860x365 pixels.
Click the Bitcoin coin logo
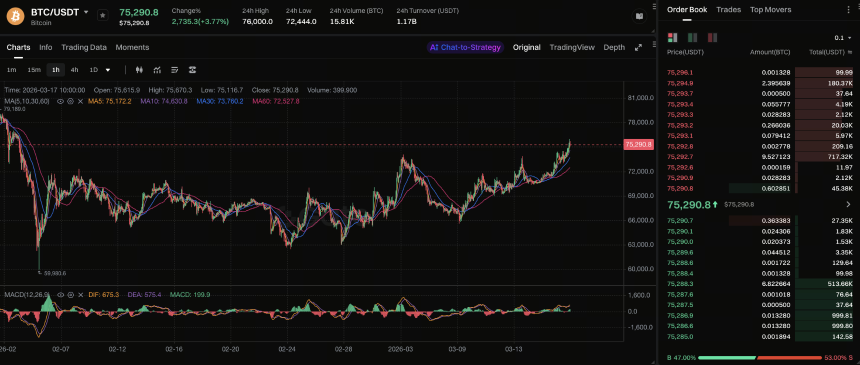pos(15,16)
